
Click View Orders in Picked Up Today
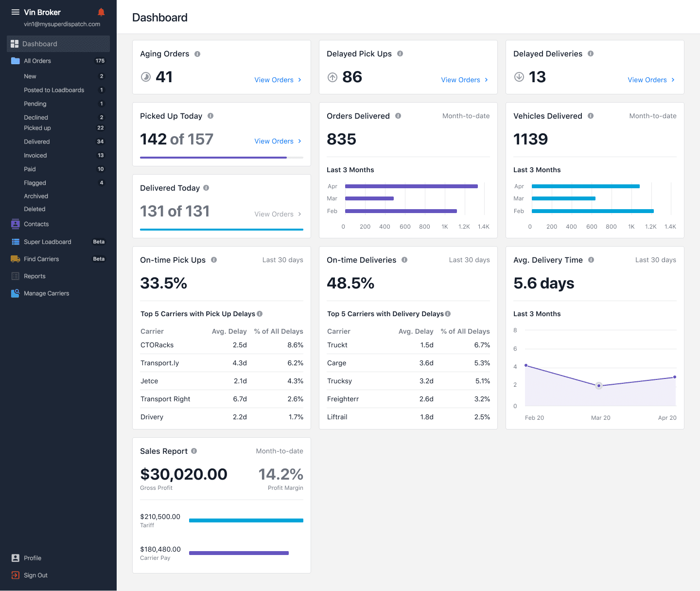pyautogui.click(x=274, y=141)
